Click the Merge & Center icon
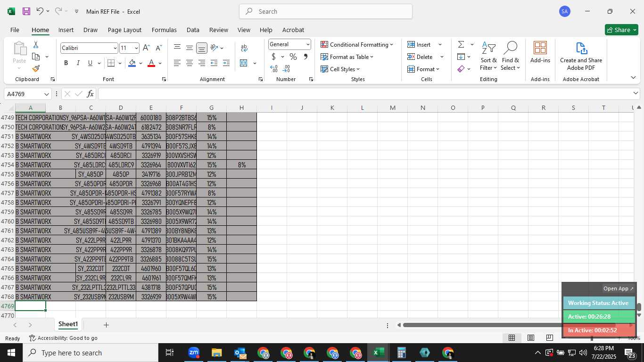Screen dimensions: 644x362 coord(244,63)
